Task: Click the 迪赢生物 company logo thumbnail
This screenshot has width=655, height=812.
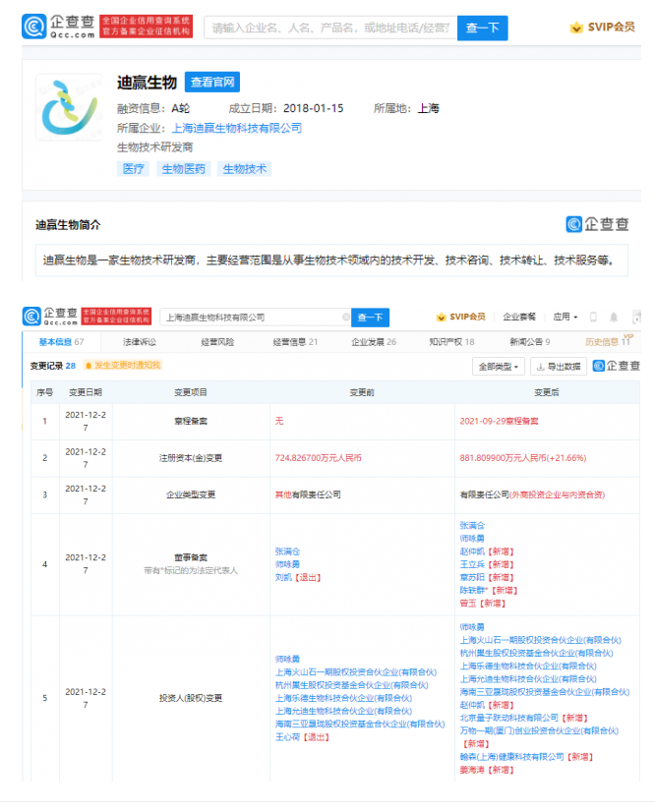Action: (x=70, y=107)
